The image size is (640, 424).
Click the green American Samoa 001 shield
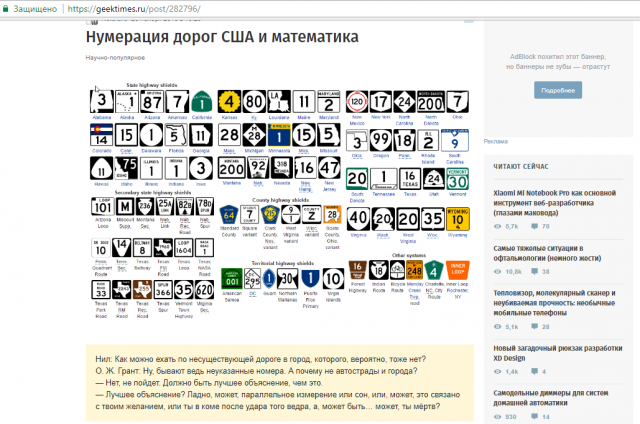(231, 279)
